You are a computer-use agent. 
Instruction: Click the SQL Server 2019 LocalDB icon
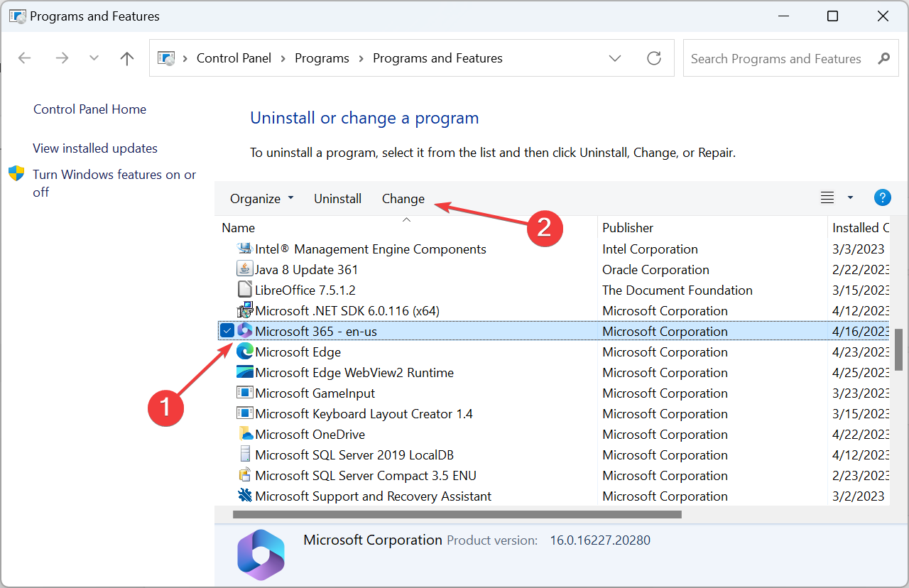245,454
